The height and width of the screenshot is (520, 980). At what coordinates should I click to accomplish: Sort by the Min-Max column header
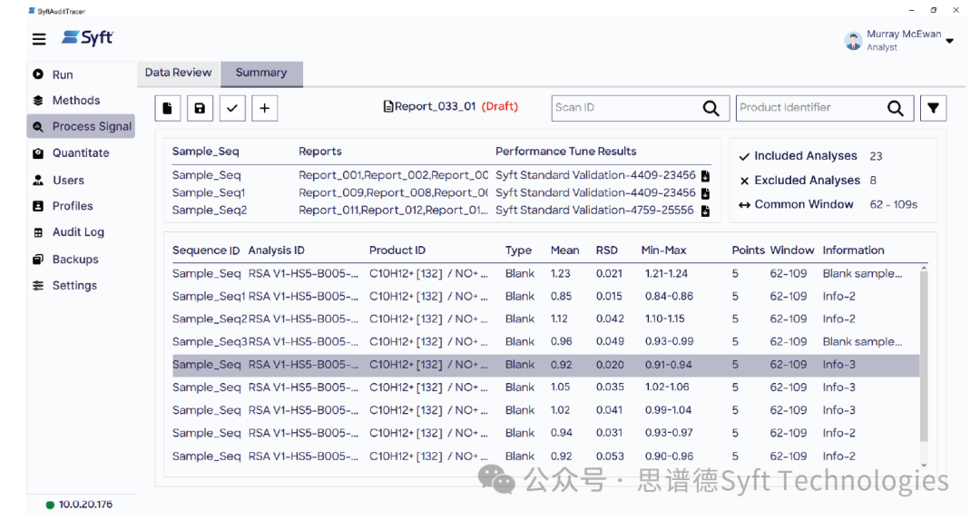(663, 250)
